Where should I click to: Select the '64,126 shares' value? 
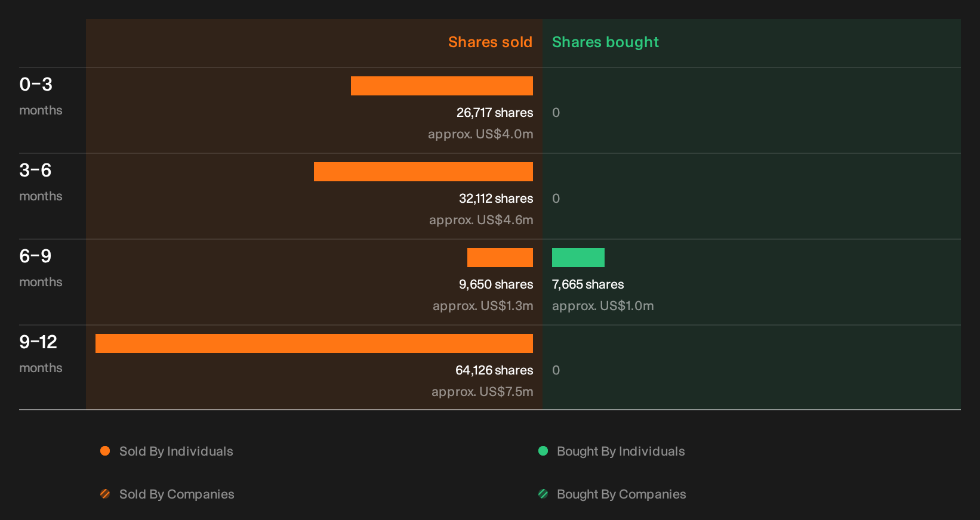[494, 370]
